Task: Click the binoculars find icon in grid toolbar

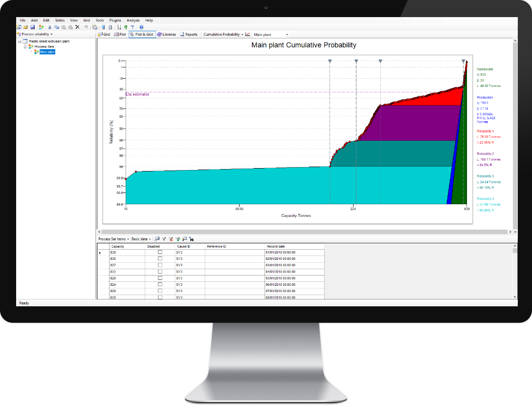Action: (x=192, y=239)
